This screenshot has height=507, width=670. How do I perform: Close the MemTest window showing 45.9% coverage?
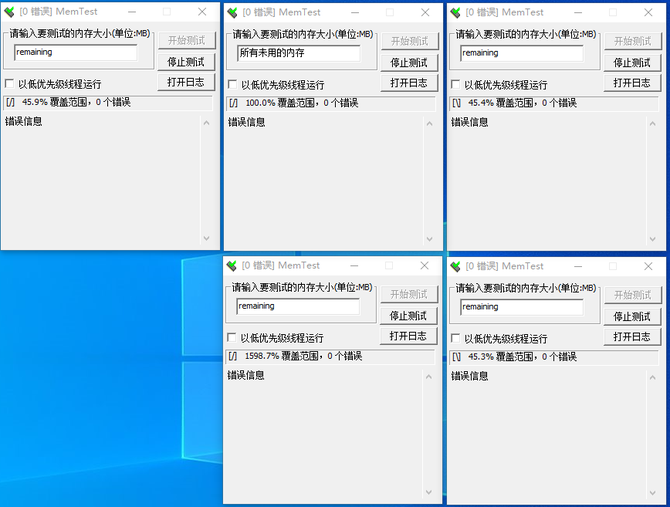201,12
